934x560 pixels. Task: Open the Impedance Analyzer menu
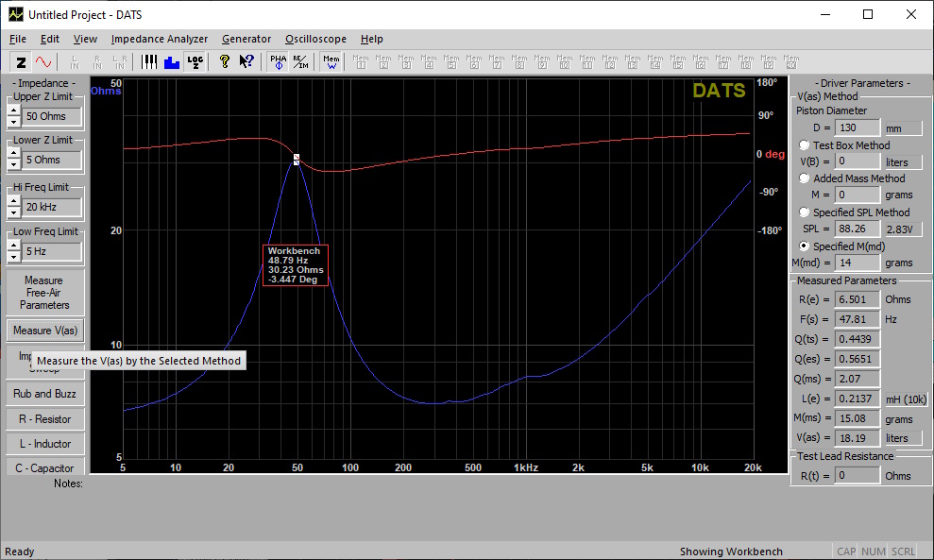[x=159, y=39]
